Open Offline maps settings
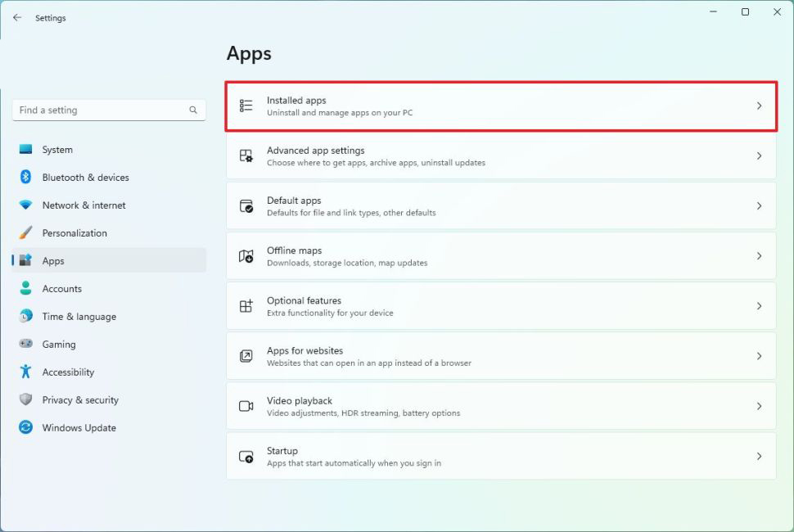 point(500,256)
